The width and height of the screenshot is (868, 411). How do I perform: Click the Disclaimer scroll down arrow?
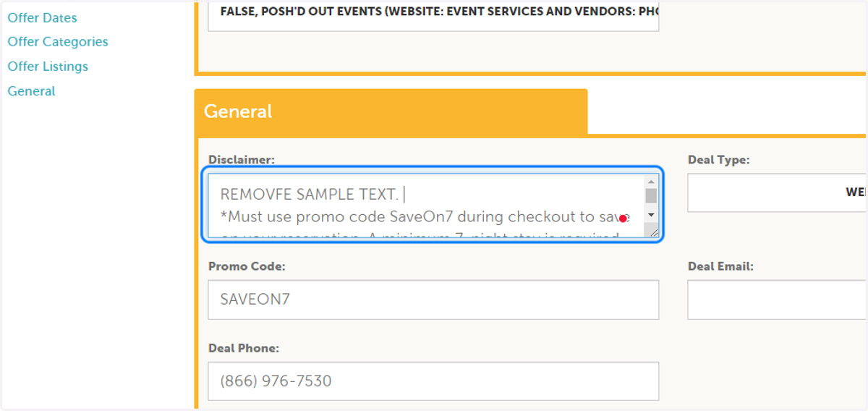coord(651,215)
